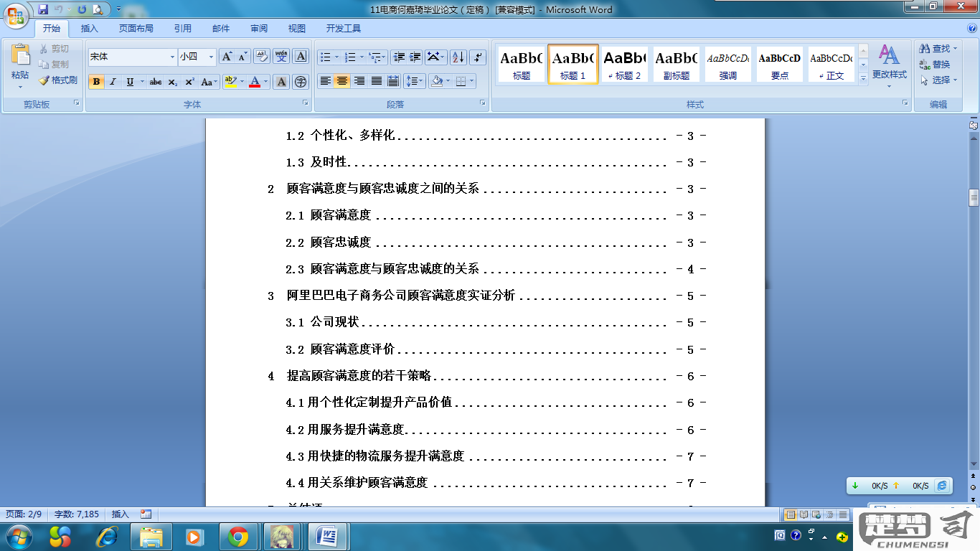
Task: Toggle italic formatting
Action: (113, 82)
